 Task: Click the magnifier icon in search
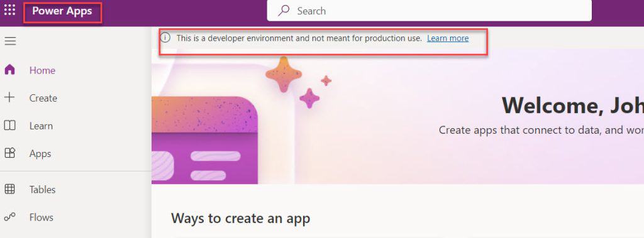pyautogui.click(x=284, y=11)
